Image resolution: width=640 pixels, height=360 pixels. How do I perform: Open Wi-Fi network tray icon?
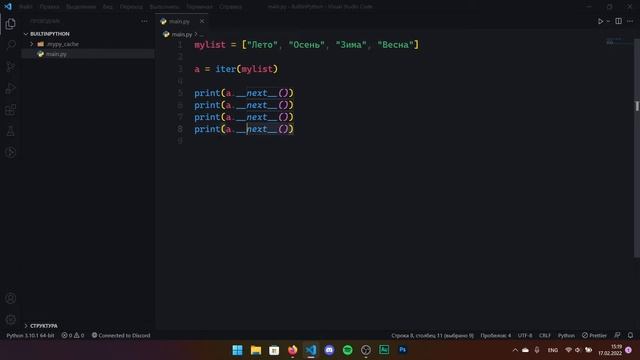[x=568, y=350]
